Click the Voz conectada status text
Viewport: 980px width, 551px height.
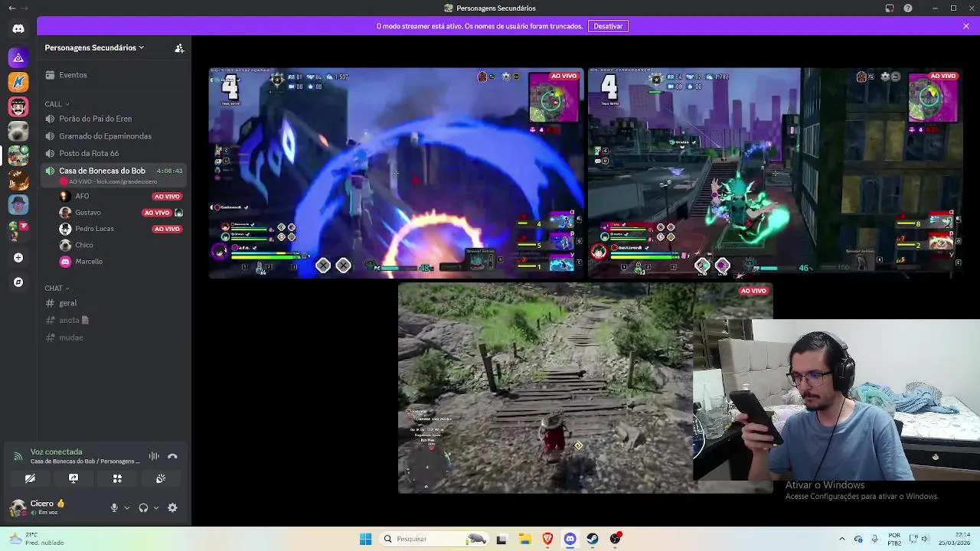(x=56, y=452)
